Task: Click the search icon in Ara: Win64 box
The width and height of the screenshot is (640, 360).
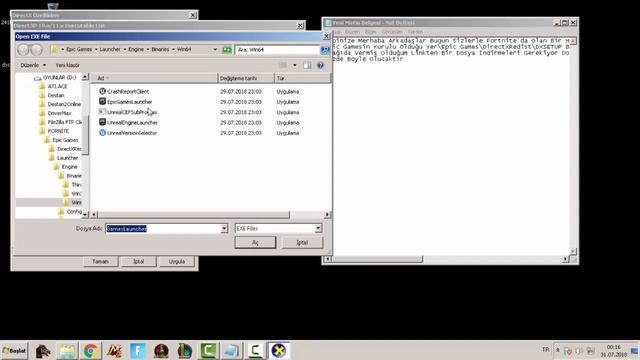Action: point(325,50)
